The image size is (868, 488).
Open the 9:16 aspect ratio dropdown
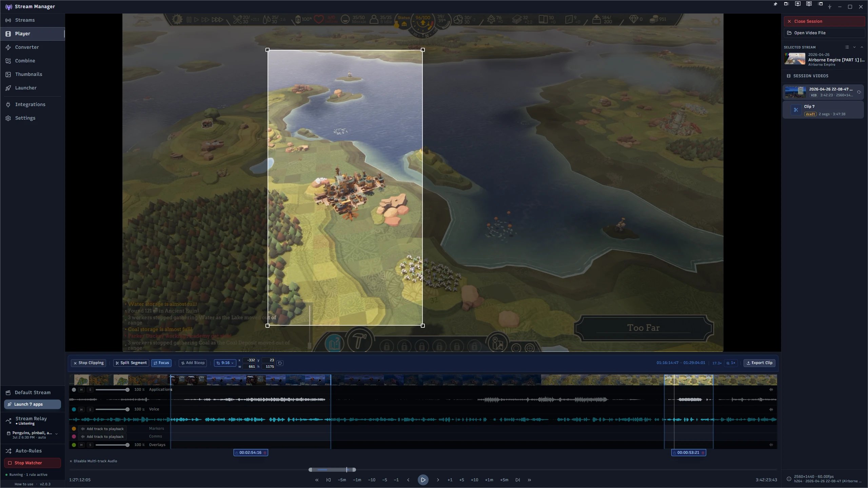[225, 363]
